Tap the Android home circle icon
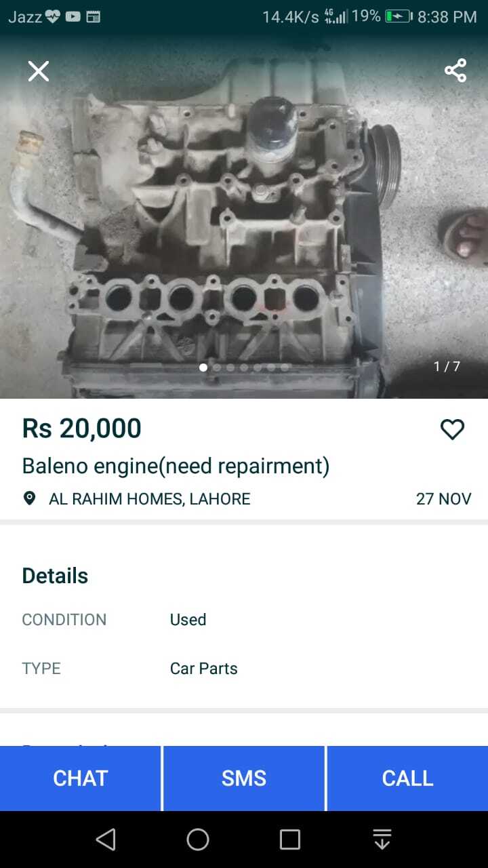This screenshot has width=488, height=868. point(198,840)
